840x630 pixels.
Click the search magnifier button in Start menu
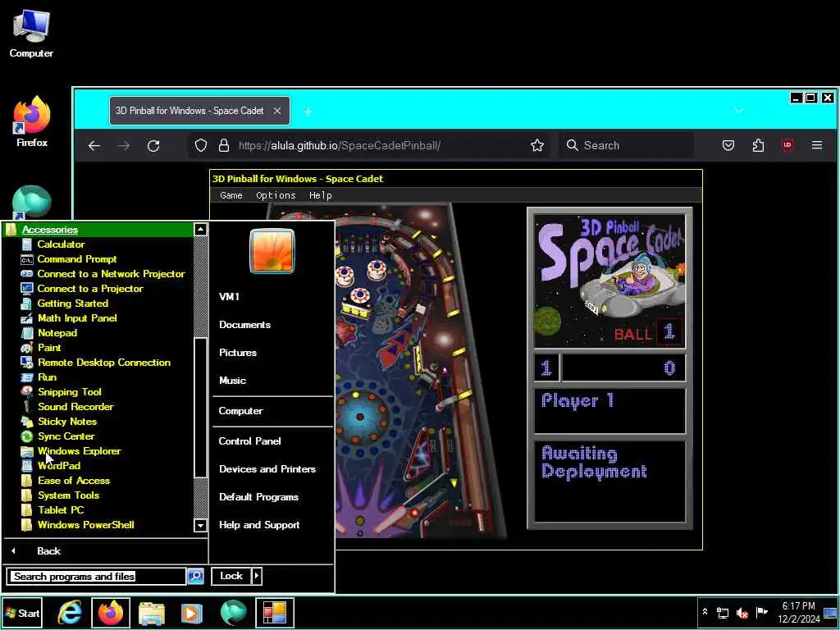pyautogui.click(x=196, y=577)
